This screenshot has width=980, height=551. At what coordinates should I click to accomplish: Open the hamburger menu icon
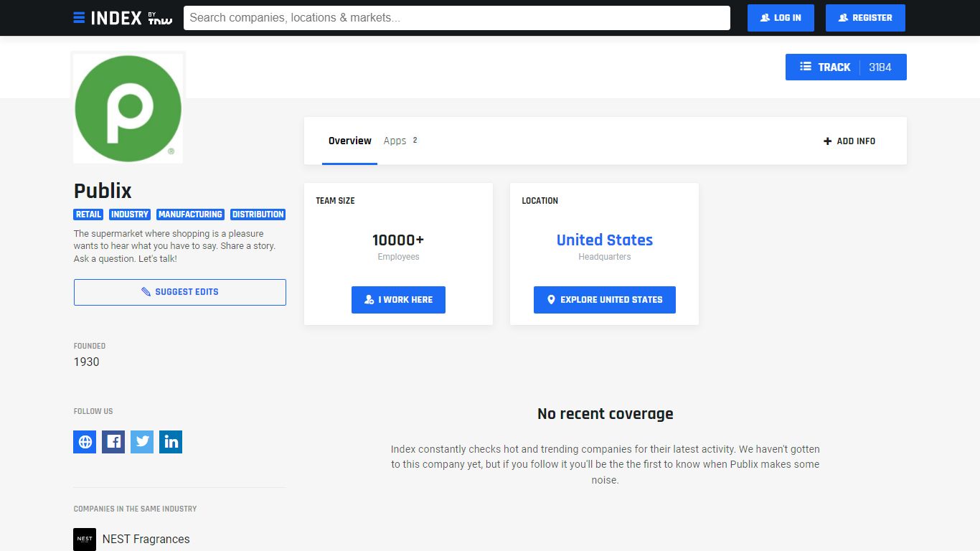[79, 18]
